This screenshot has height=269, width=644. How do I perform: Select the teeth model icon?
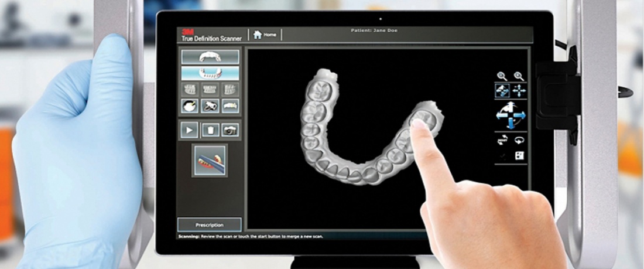pyautogui.click(x=231, y=106)
